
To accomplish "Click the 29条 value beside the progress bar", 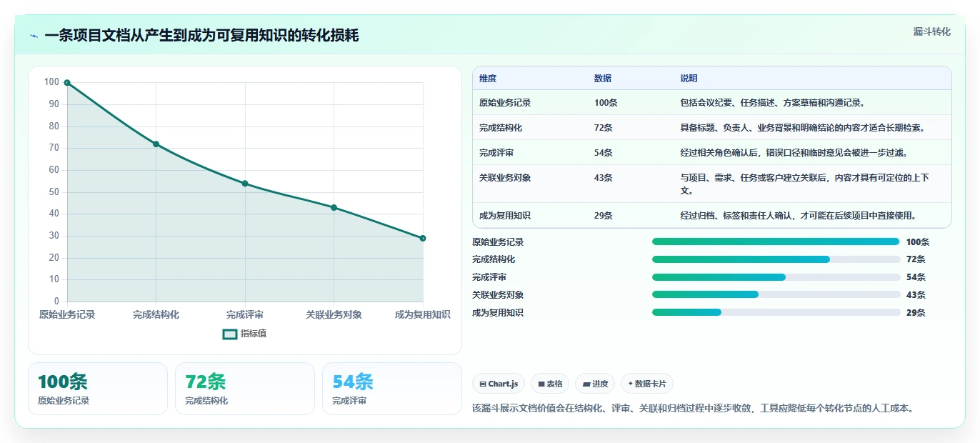I will click(916, 313).
